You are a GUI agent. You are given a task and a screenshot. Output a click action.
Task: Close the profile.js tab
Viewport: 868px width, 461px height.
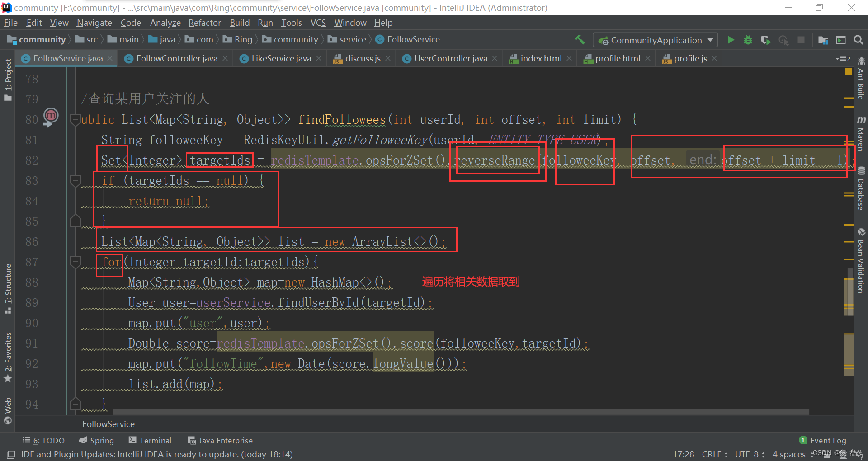pos(714,58)
